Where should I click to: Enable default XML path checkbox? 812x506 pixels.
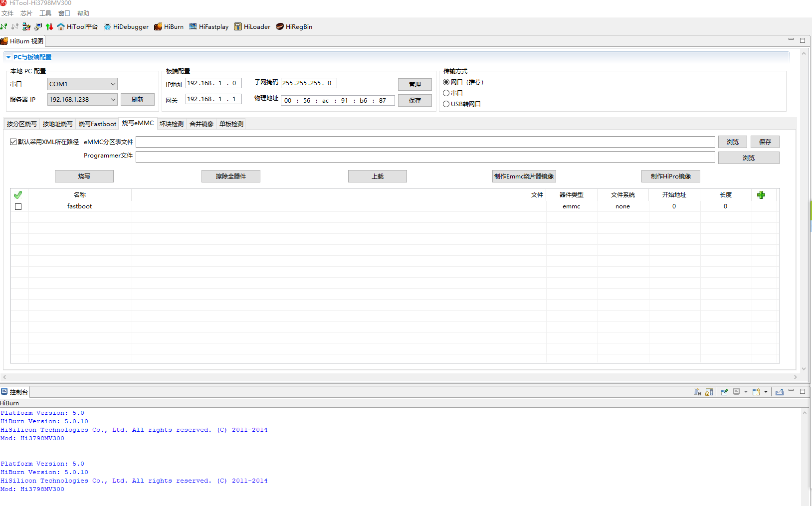(x=13, y=142)
